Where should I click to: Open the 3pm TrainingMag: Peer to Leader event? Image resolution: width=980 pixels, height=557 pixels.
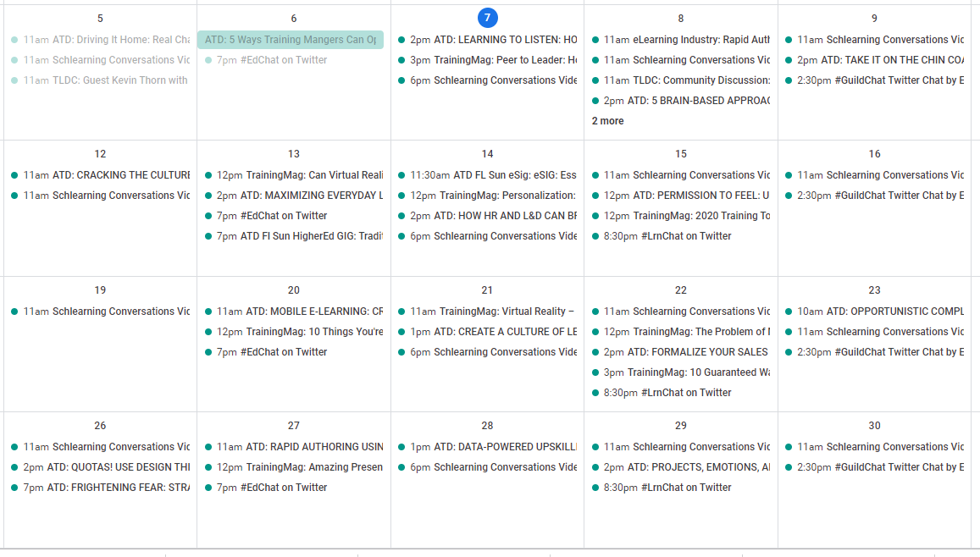488,61
